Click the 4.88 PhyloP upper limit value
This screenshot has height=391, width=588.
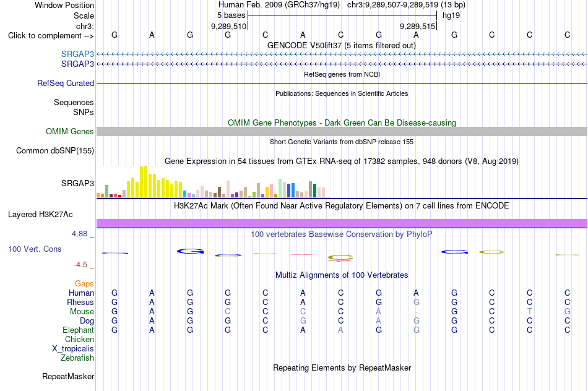[79, 234]
